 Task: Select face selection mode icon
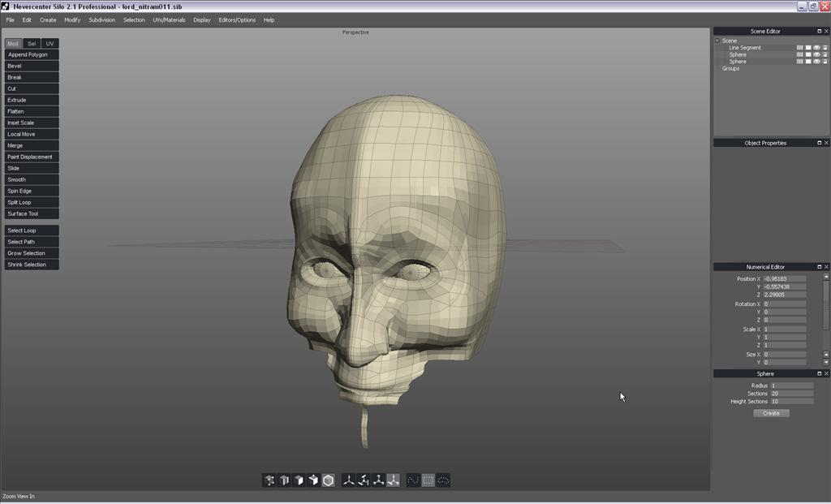point(299,480)
